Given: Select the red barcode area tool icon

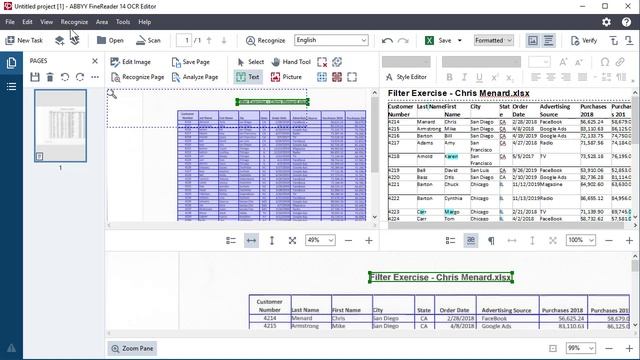Looking at the screenshot, I should [337, 77].
